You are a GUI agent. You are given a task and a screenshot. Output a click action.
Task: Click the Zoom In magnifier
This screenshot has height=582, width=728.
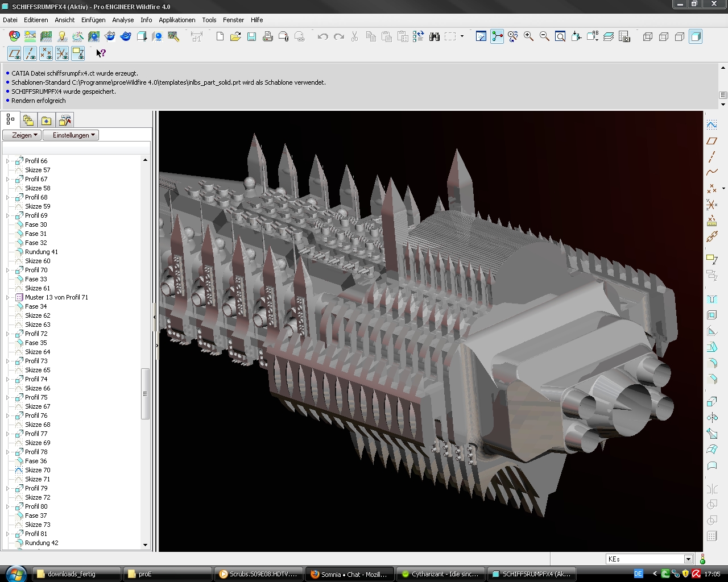pyautogui.click(x=528, y=37)
